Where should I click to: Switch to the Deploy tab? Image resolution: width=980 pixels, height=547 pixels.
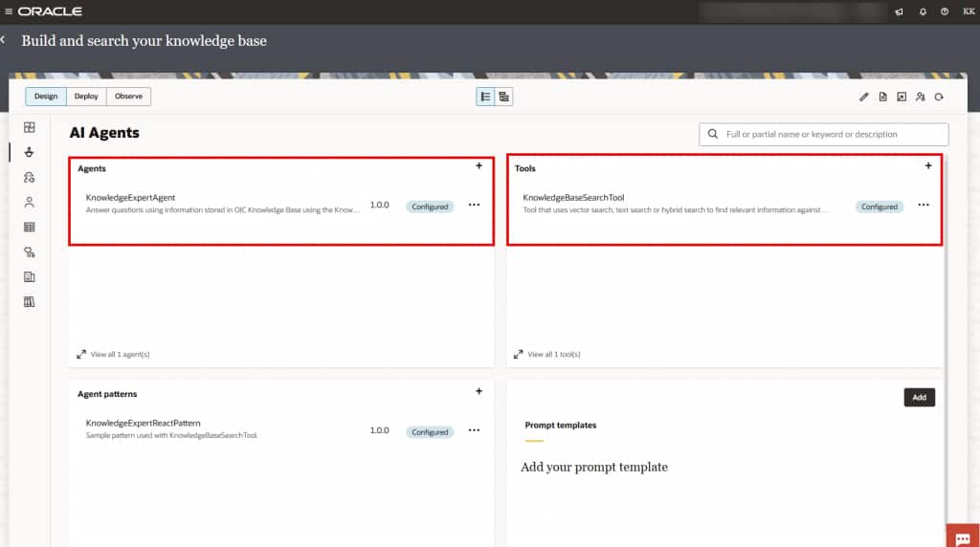[86, 97]
